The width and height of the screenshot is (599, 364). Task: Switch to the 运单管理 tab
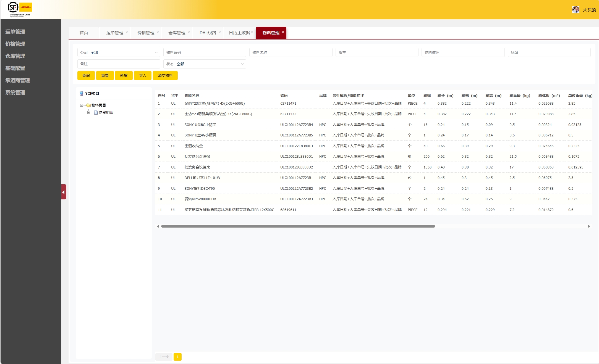pyautogui.click(x=115, y=33)
